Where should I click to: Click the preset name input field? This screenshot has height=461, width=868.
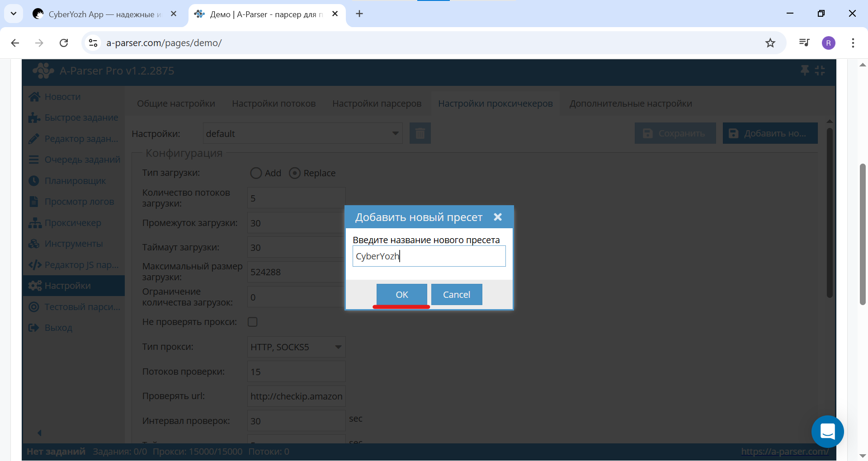(x=429, y=256)
